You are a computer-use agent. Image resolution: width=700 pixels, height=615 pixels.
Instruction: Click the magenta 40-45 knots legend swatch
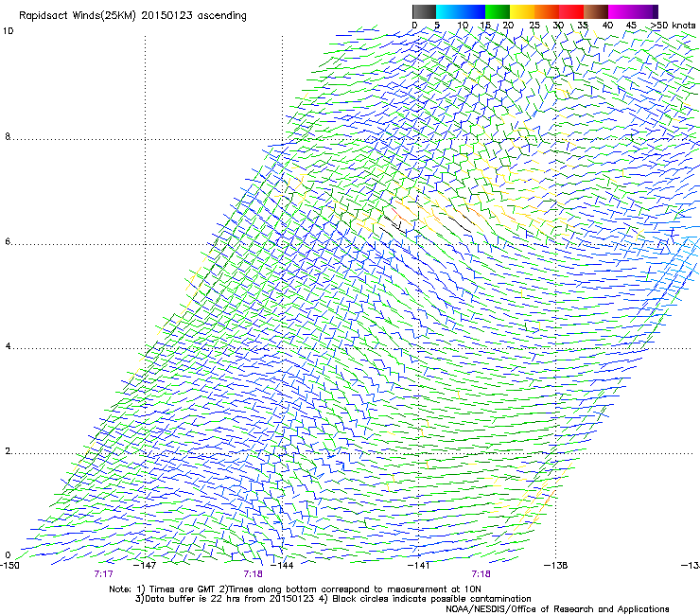(x=621, y=11)
